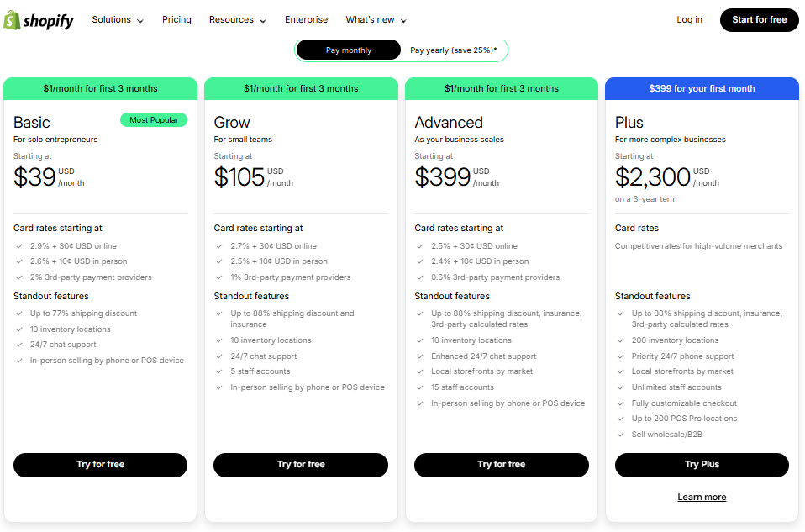
Task: Go to the Pricing menu item
Action: (x=176, y=19)
